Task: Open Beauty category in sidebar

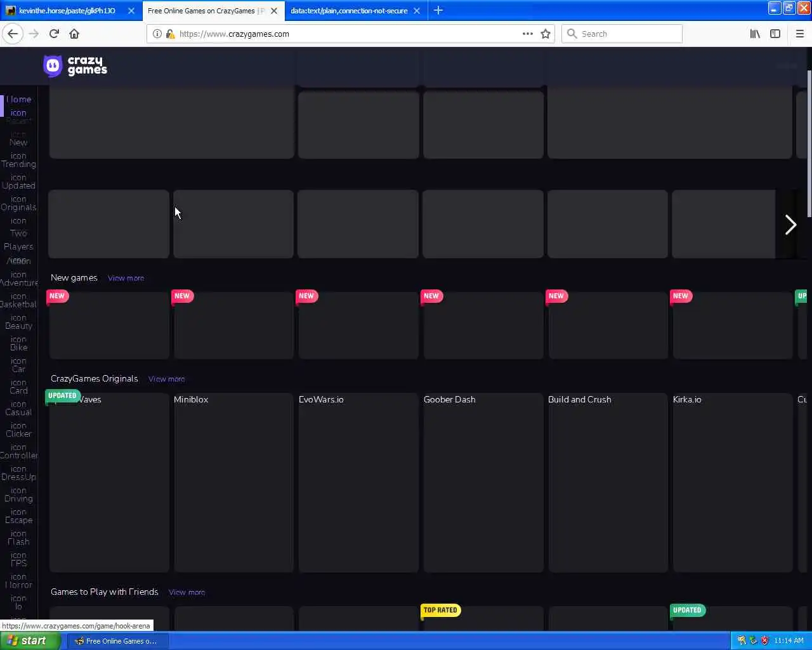Action: point(18,326)
